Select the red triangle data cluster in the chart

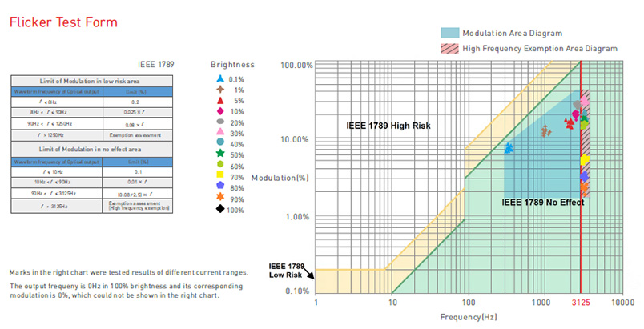(x=570, y=123)
